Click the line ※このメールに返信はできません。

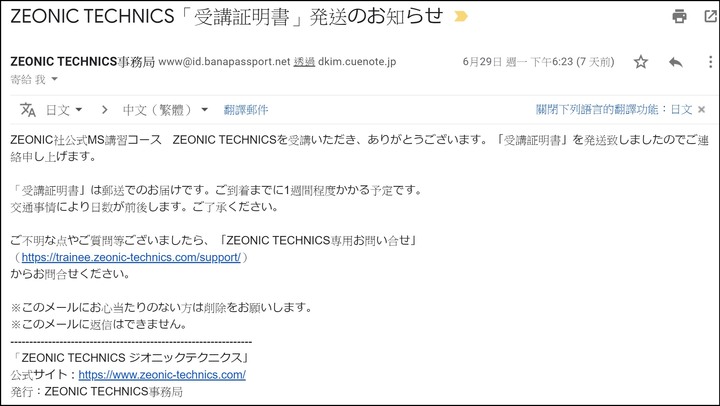pos(99,324)
